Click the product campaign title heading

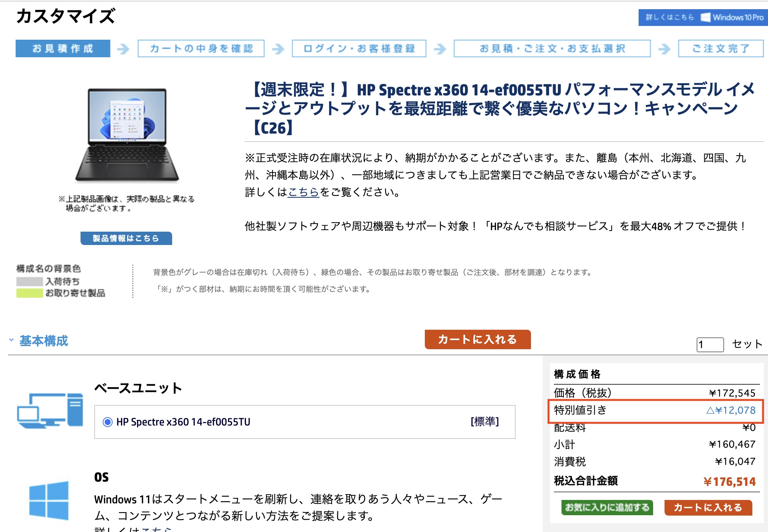500,108
